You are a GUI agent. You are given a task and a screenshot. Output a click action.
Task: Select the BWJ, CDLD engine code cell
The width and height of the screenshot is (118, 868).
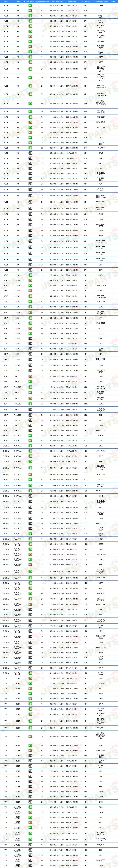[x=101, y=323]
